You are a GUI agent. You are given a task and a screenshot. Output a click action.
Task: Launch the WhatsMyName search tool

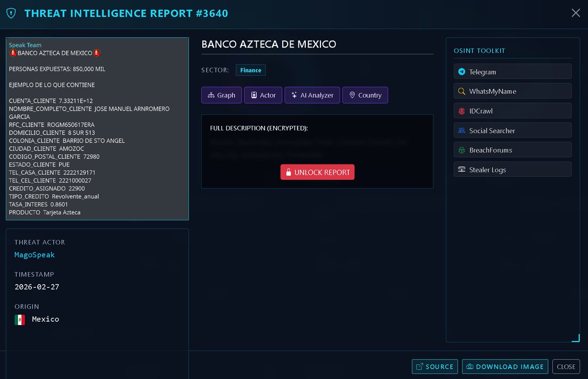(x=512, y=91)
